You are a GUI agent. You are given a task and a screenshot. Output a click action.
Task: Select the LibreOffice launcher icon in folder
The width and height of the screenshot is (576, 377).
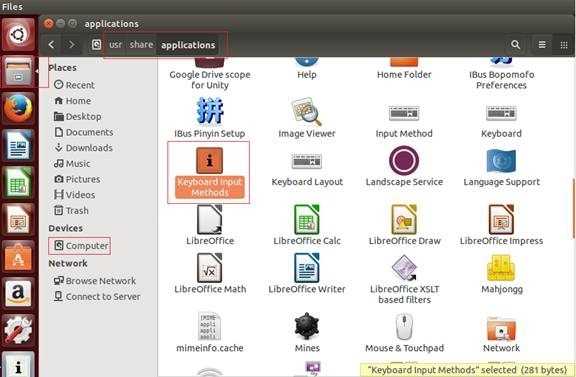tap(209, 219)
